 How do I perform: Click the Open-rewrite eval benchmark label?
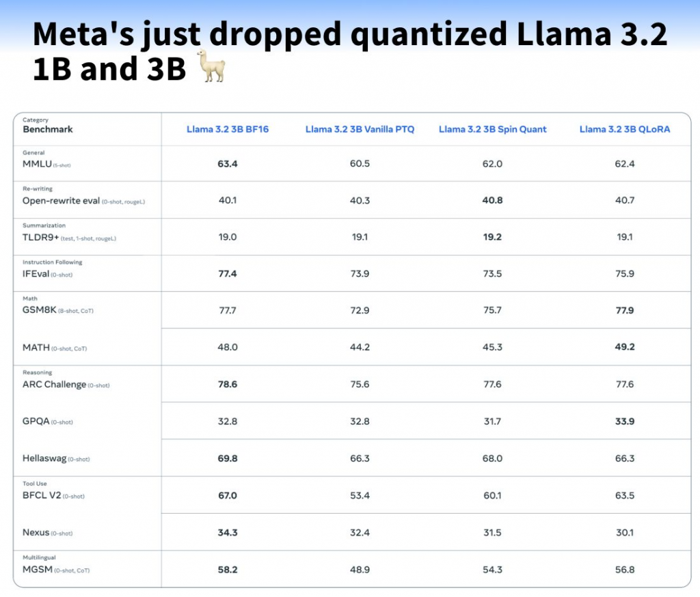61,201
